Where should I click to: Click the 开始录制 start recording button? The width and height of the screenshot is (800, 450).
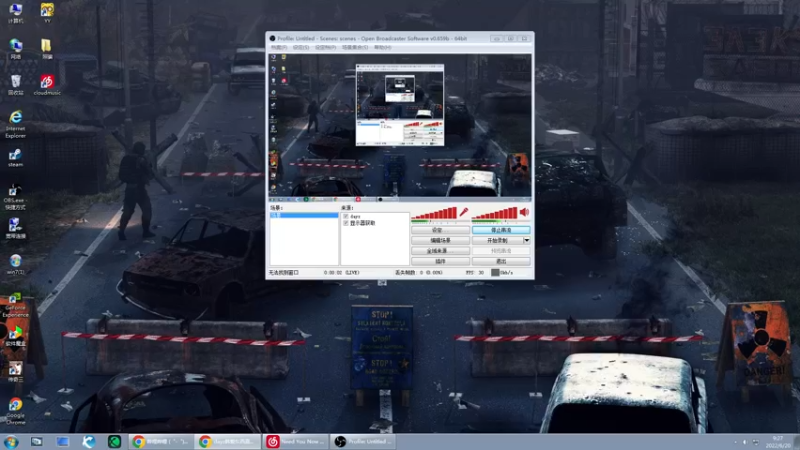click(x=497, y=240)
